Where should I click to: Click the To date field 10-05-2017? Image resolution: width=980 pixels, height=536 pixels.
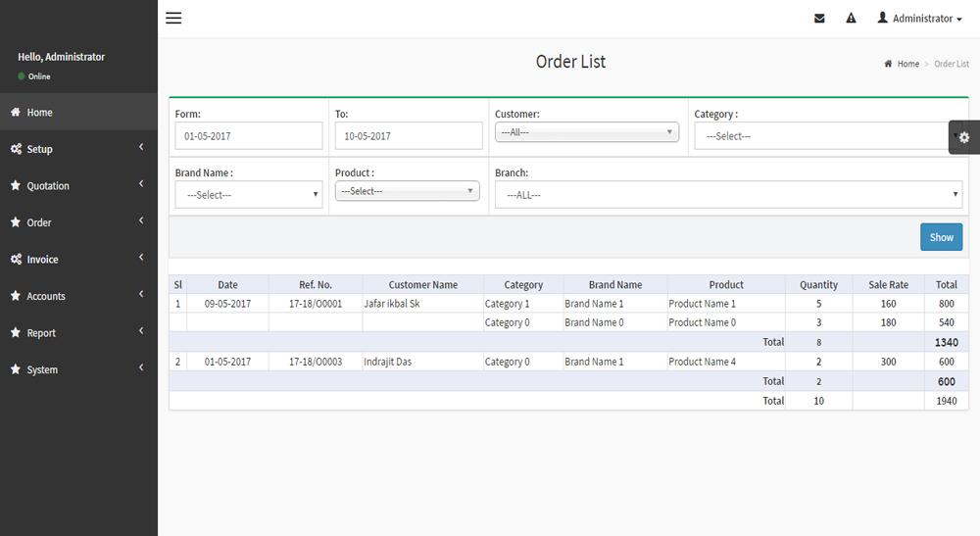click(x=409, y=136)
